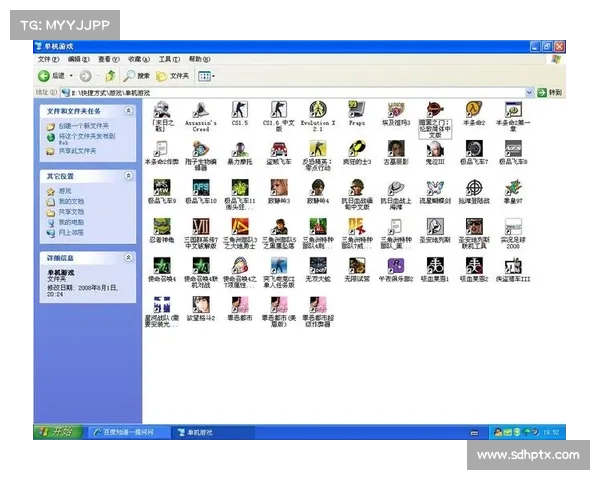
Task: Open the 古墓丽影 shortcut icon
Action: 396,153
